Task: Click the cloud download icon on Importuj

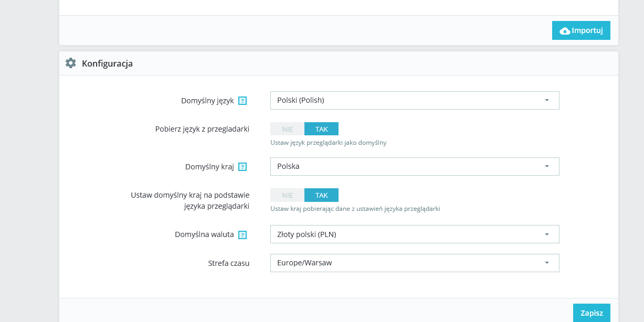Action: tap(565, 31)
